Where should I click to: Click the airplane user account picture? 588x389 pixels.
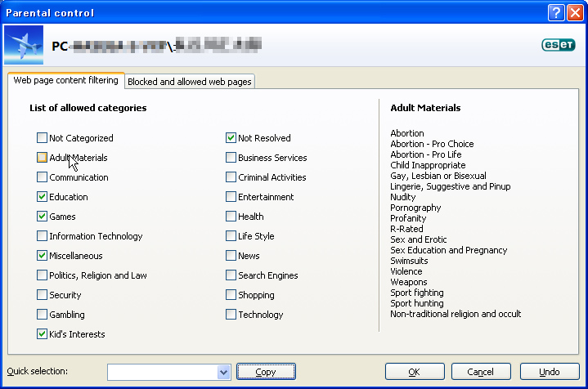tap(24, 45)
